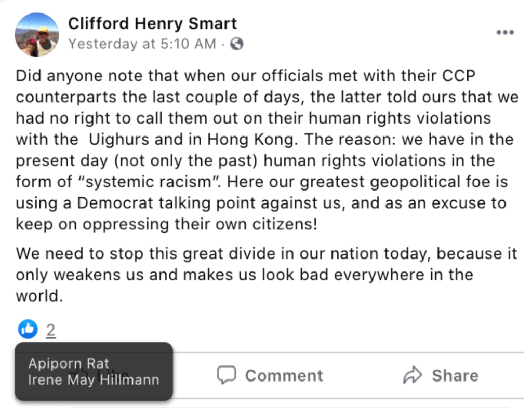The height and width of the screenshot is (408, 532).
Task: Click the Share arrow icon
Action: point(413,375)
